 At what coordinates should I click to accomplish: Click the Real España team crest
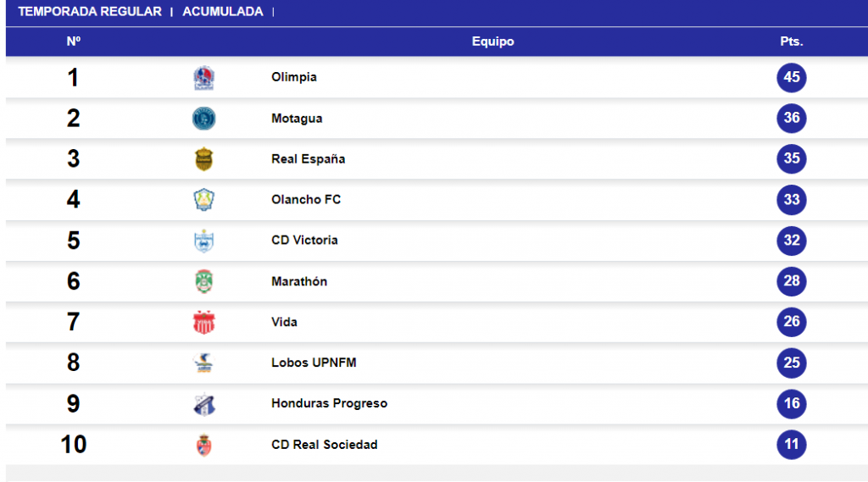point(203,158)
